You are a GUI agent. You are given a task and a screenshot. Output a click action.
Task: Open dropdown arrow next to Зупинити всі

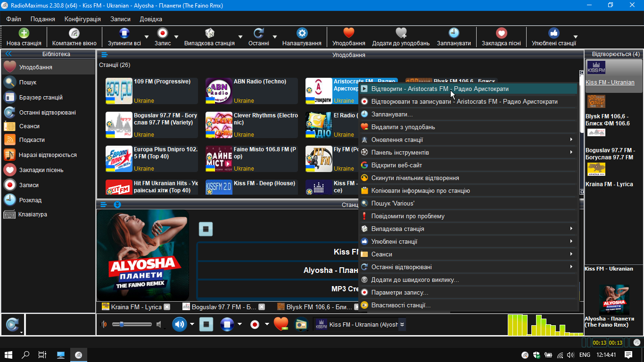(x=147, y=37)
